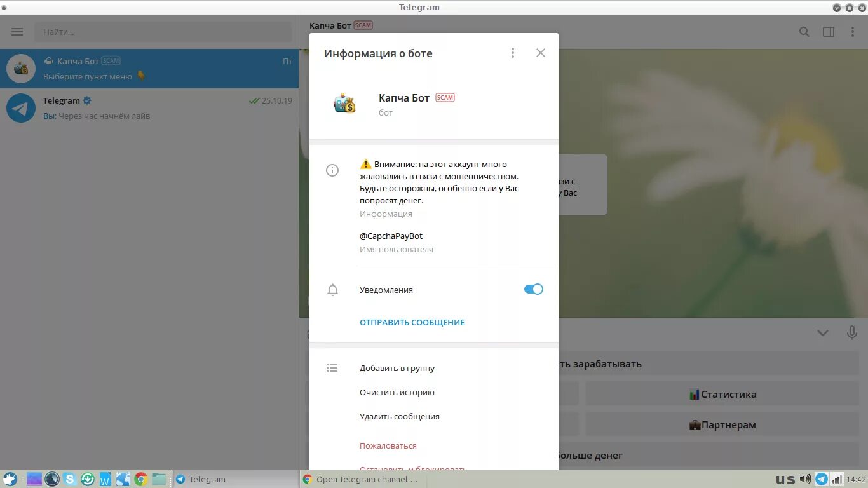Launch Chrome from the taskbar launcher
Screen dimensions: 868x488
(141, 479)
